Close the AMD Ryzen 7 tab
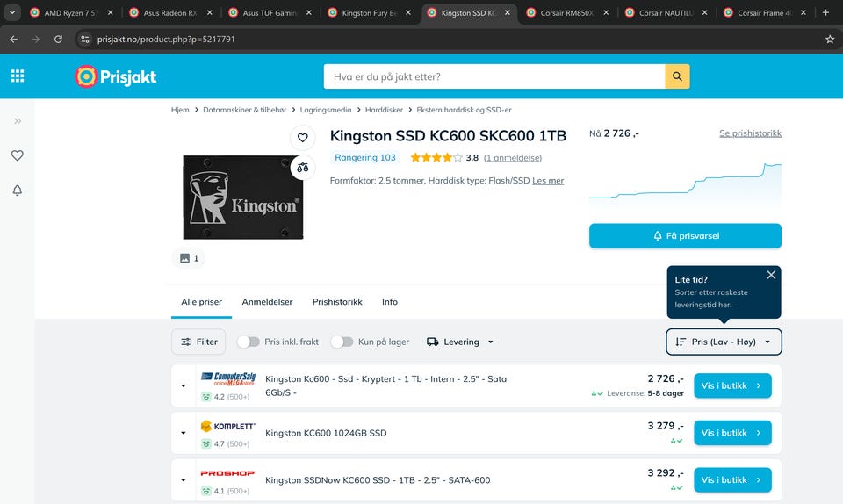Screen dimensions: 843x504 (x=111, y=12)
